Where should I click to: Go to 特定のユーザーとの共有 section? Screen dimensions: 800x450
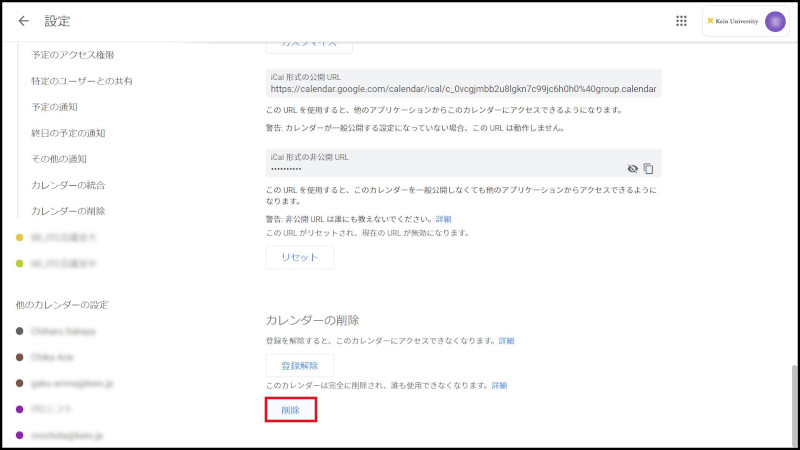tap(82, 81)
